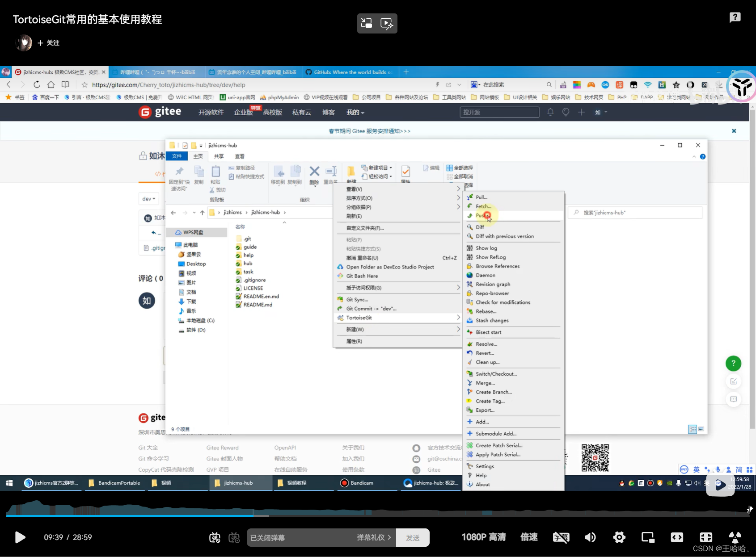756x557 pixels.
Task: Open the help folder in file list
Action: point(248,255)
